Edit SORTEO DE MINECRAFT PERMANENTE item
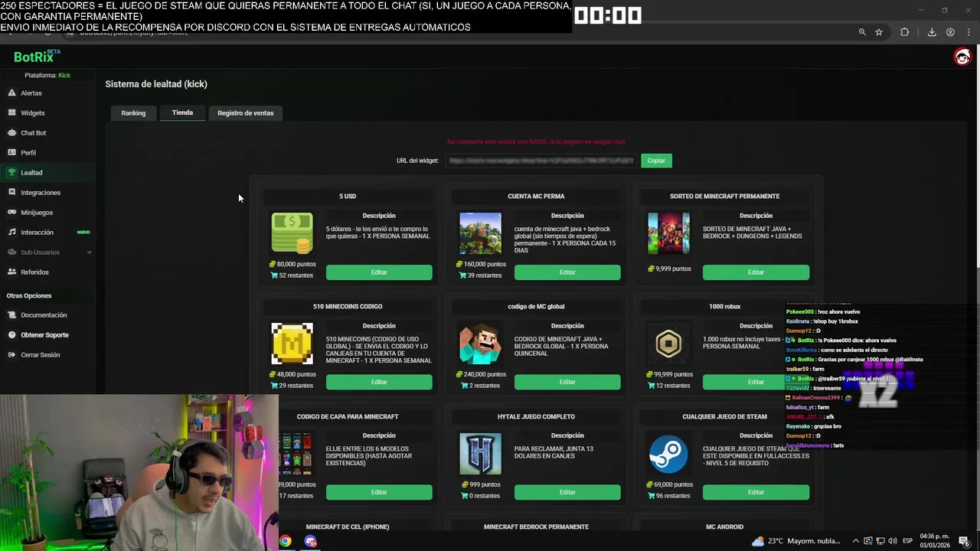This screenshot has height=551, width=980. pos(756,272)
